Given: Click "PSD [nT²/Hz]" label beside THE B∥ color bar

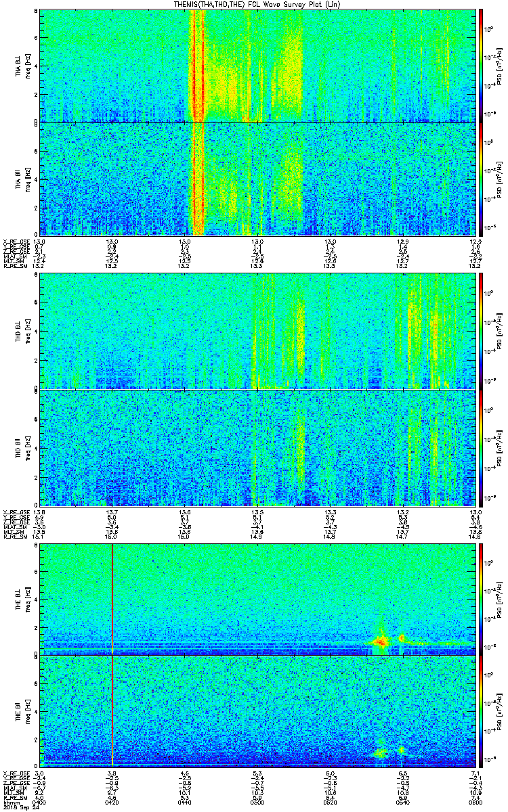Looking at the screenshot, I should coord(500,713).
